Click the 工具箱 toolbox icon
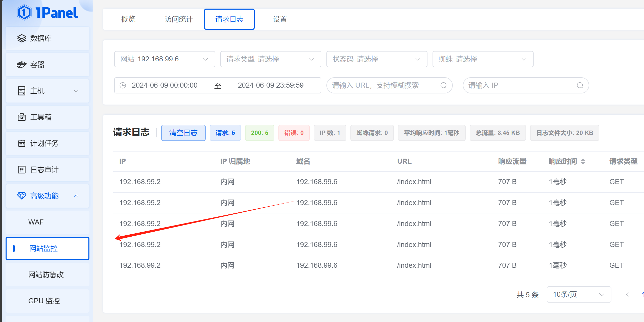The height and width of the screenshot is (322, 644). (22, 117)
